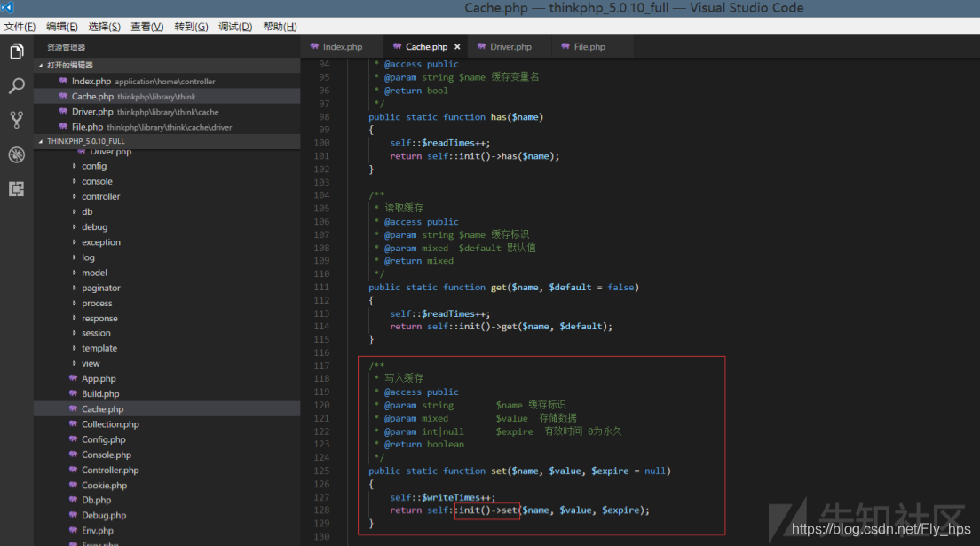980x546 pixels.
Task: Click the 资源管理器 explorer panel title
Action: [x=67, y=48]
